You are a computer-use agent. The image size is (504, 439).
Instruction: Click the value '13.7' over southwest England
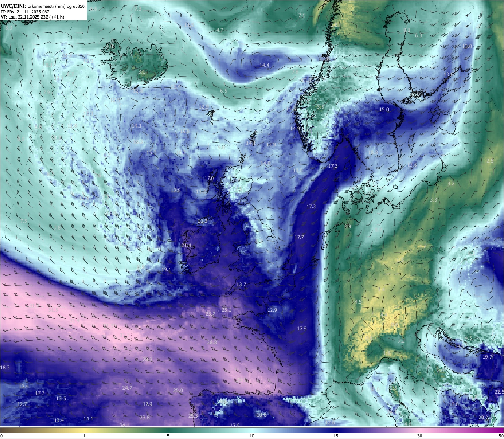click(x=241, y=285)
